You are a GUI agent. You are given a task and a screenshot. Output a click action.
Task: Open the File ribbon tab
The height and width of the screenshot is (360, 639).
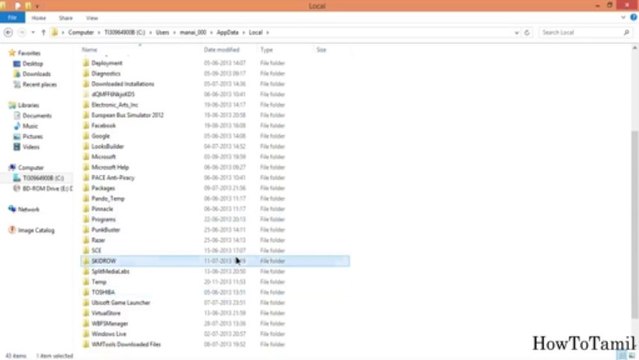(12, 18)
